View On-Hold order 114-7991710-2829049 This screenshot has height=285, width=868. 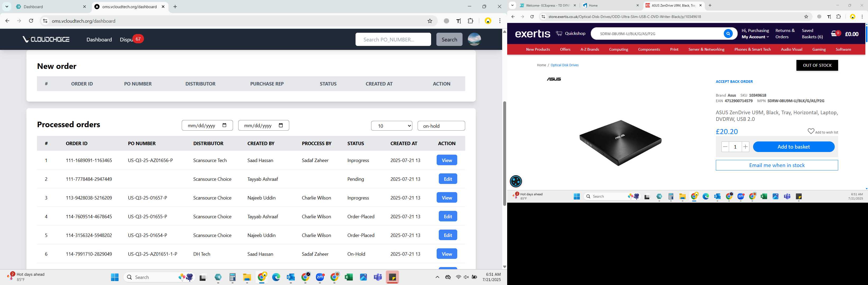[x=446, y=254]
